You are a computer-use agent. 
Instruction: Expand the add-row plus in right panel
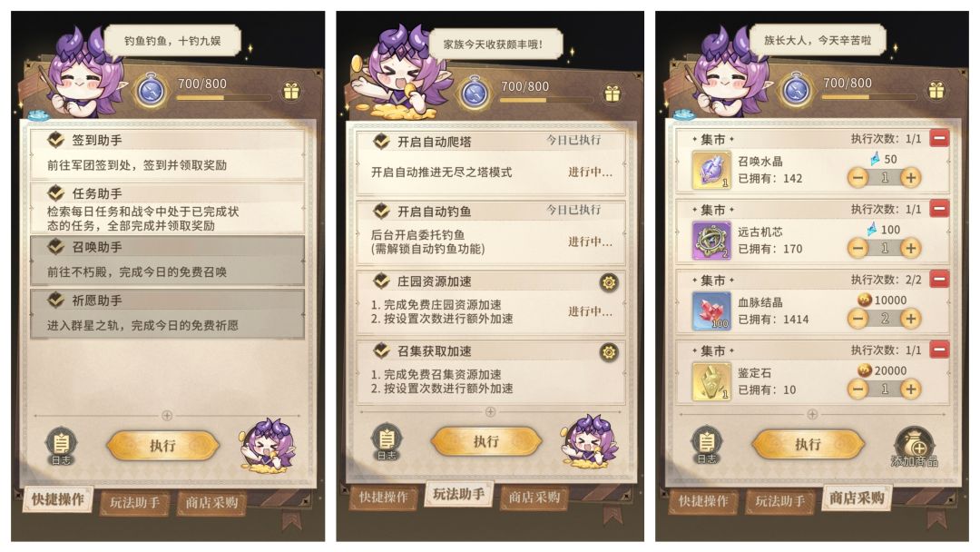point(812,415)
